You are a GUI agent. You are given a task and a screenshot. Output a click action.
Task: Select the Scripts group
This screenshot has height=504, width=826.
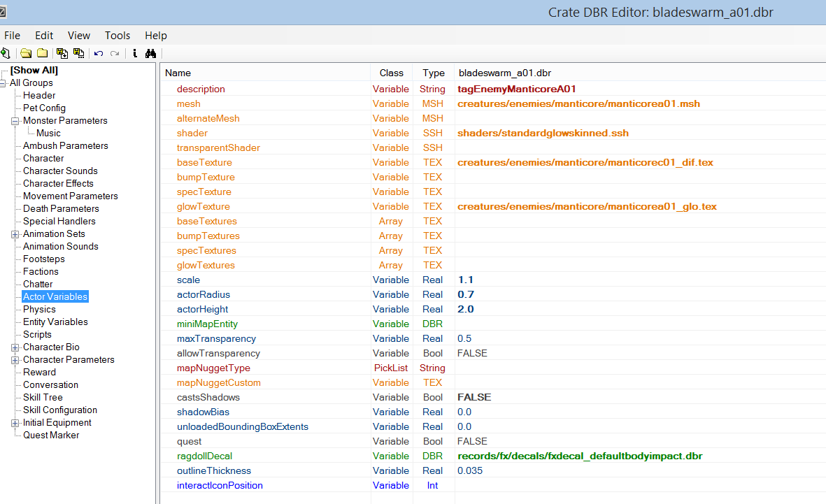pos(37,335)
